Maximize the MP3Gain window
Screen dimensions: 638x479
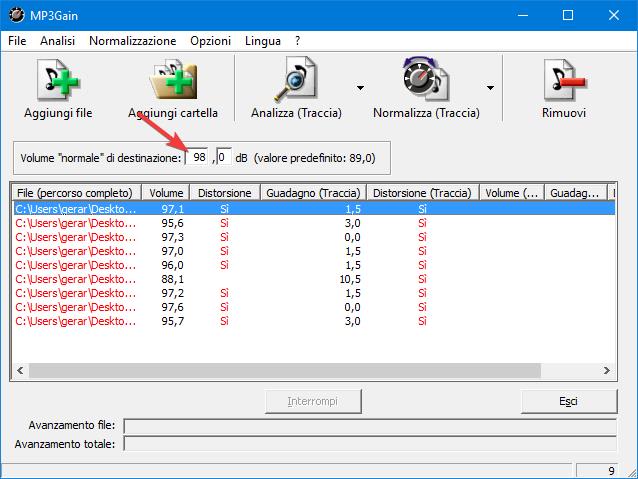click(568, 15)
